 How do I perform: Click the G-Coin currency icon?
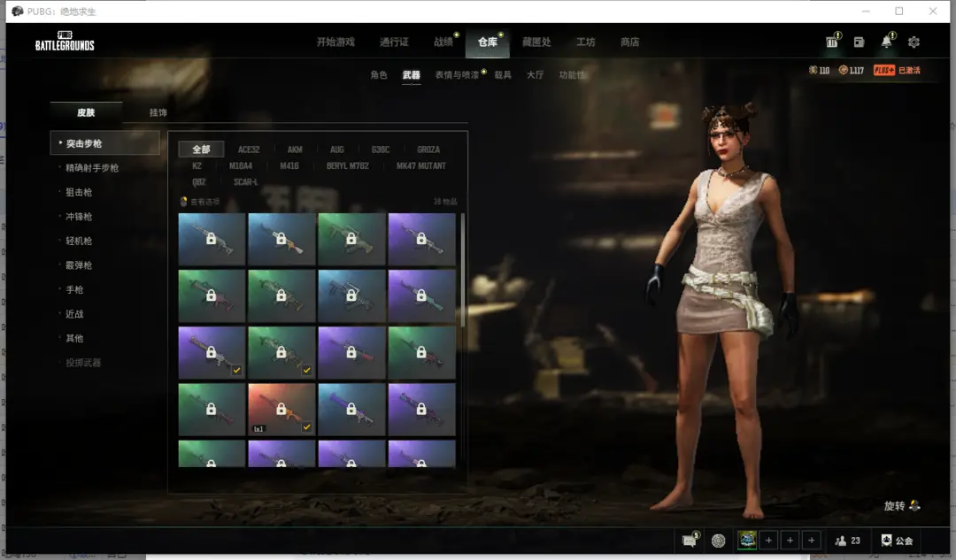click(814, 70)
